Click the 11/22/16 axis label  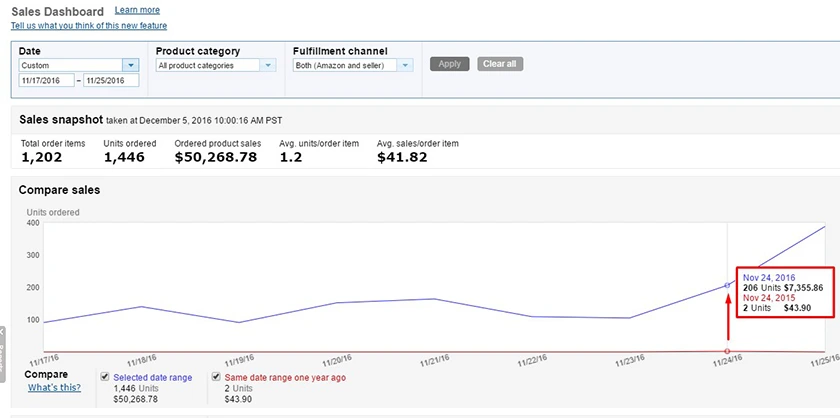533,361
